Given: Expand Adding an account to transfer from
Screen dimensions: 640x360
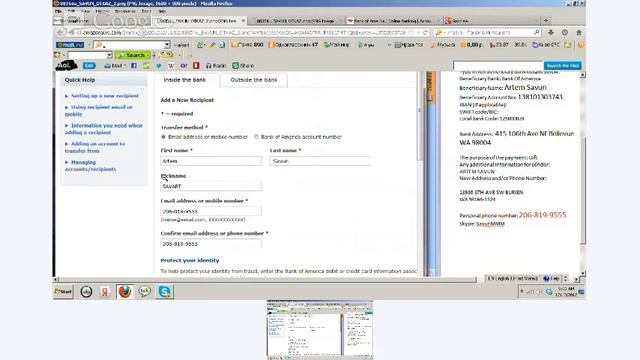Looking at the screenshot, I should point(95,147).
